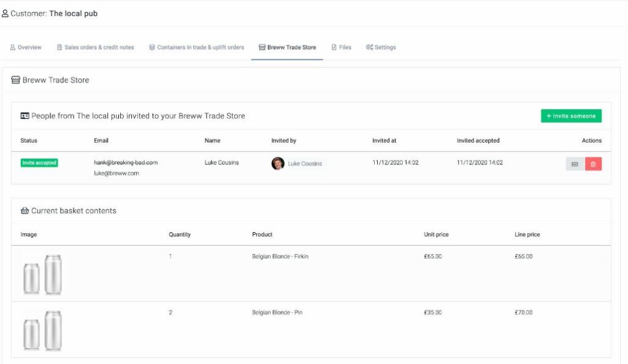Viewport: 628px width, 364px height.
Task: Click the Image column header
Action: [x=28, y=235]
